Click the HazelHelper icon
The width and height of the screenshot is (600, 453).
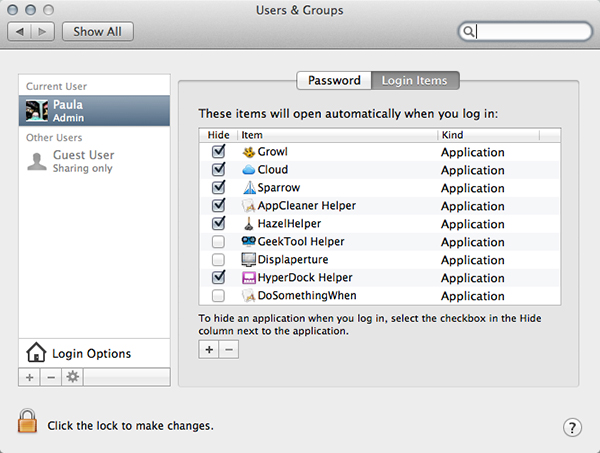click(249, 223)
